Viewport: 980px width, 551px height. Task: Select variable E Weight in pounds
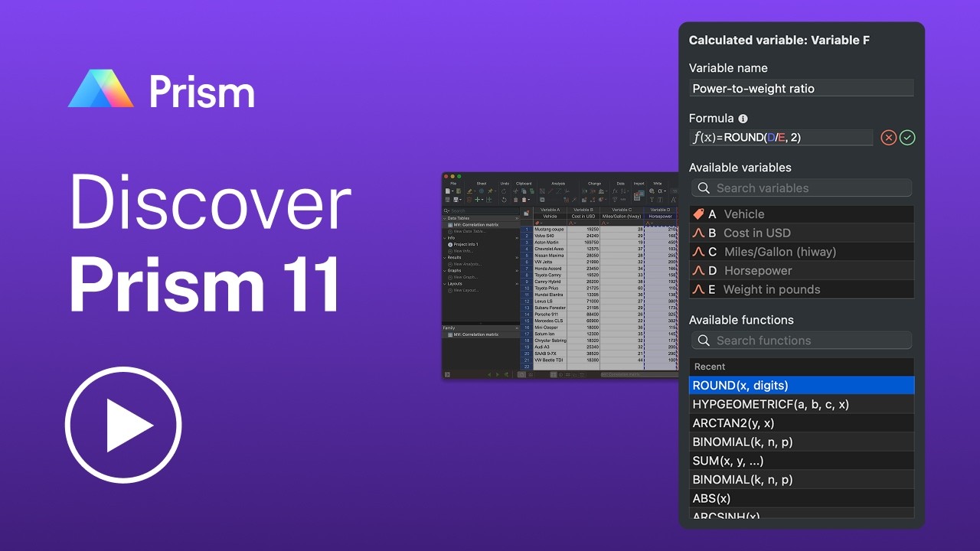[802, 289]
